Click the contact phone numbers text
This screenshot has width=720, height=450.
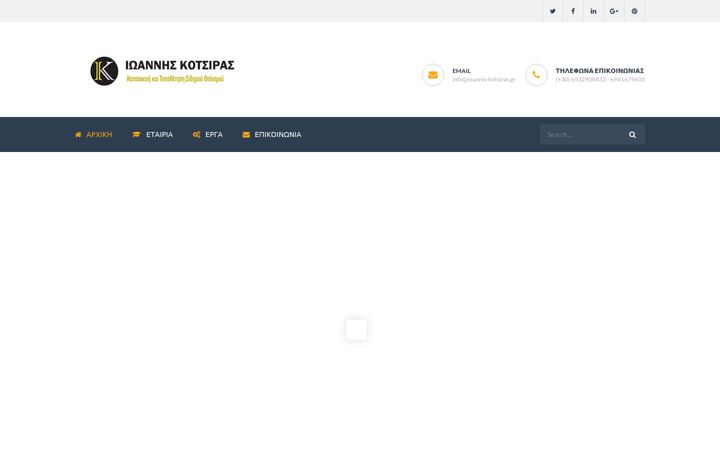(600, 79)
